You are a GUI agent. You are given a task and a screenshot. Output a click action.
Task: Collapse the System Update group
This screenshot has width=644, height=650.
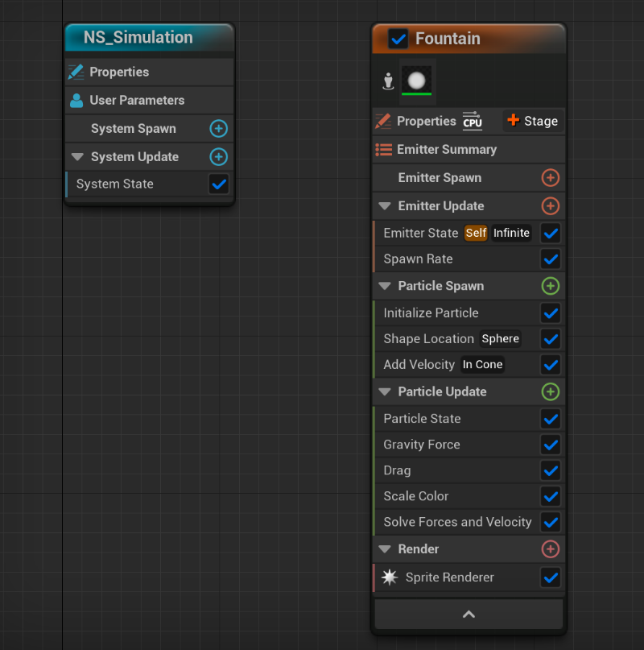[78, 157]
